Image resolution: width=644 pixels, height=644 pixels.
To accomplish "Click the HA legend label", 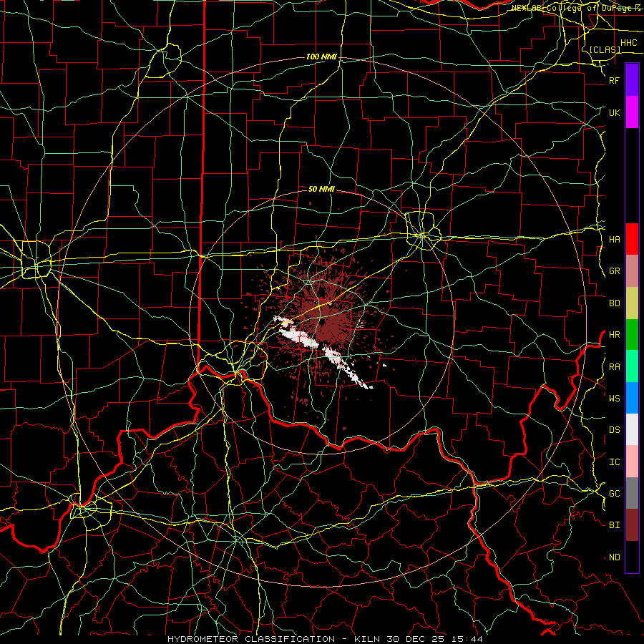I will click(x=614, y=240).
